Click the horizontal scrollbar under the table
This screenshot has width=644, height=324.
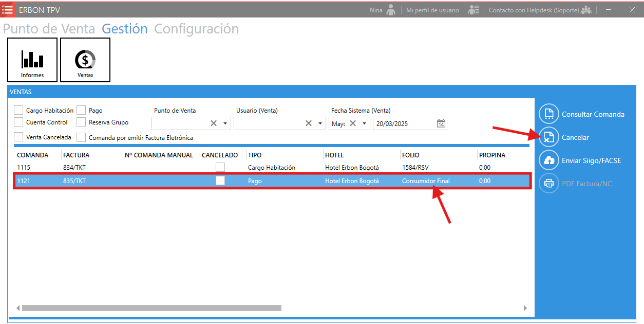[151, 308]
